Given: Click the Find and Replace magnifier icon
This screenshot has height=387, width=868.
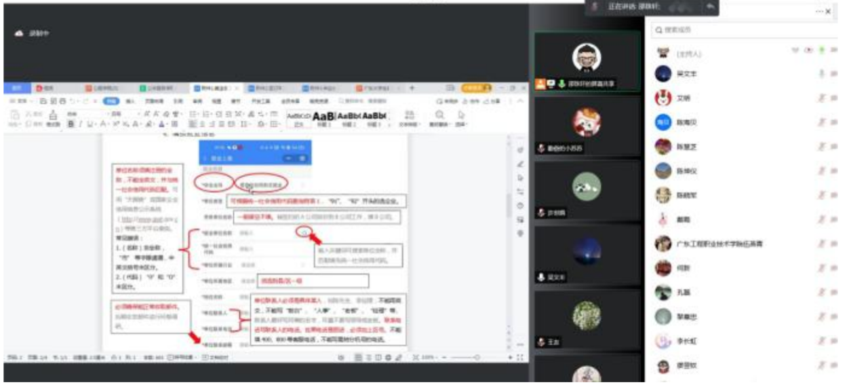Looking at the screenshot, I should 440,115.
